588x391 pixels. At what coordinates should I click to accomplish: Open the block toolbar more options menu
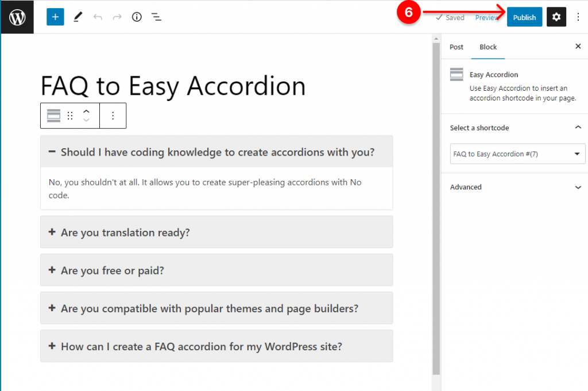point(113,115)
